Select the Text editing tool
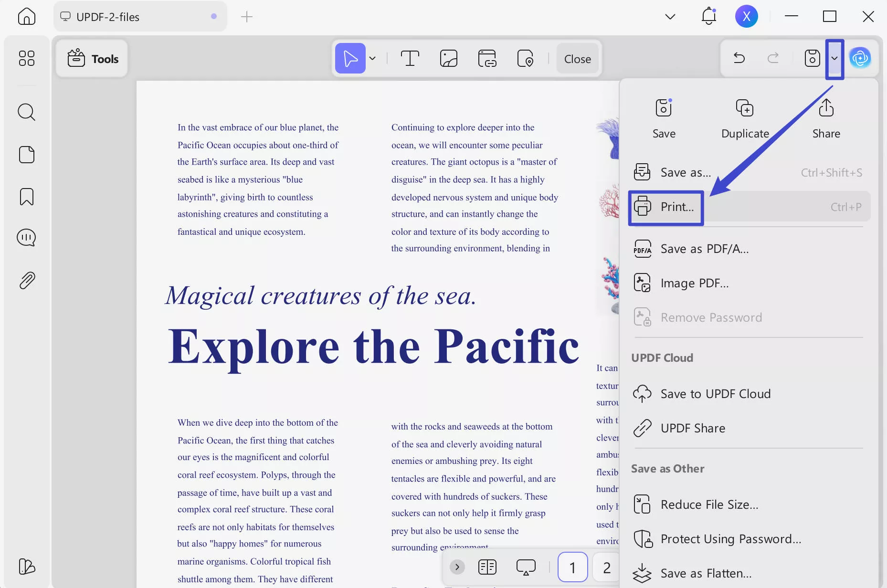 pos(410,58)
